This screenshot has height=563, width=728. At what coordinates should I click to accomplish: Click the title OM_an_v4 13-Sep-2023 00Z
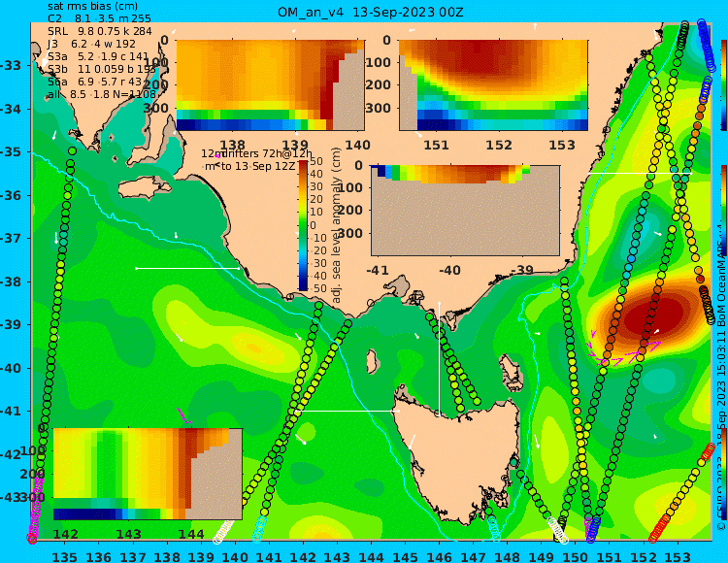[371, 12]
